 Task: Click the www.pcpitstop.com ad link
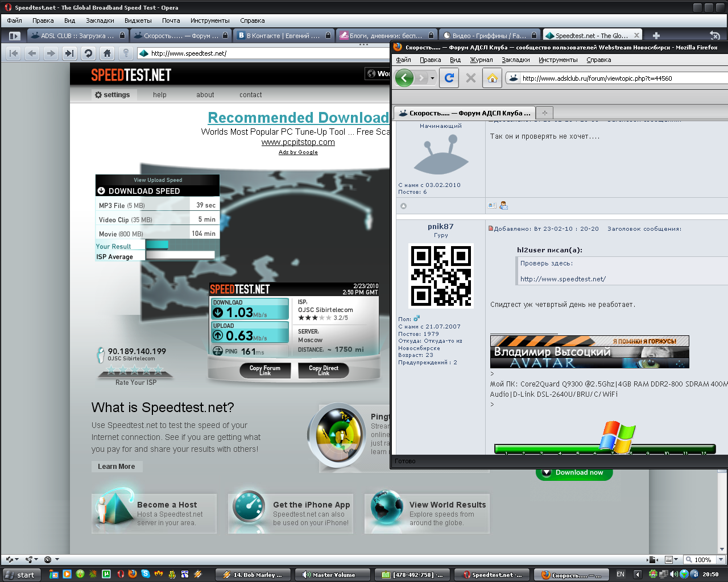click(298, 142)
